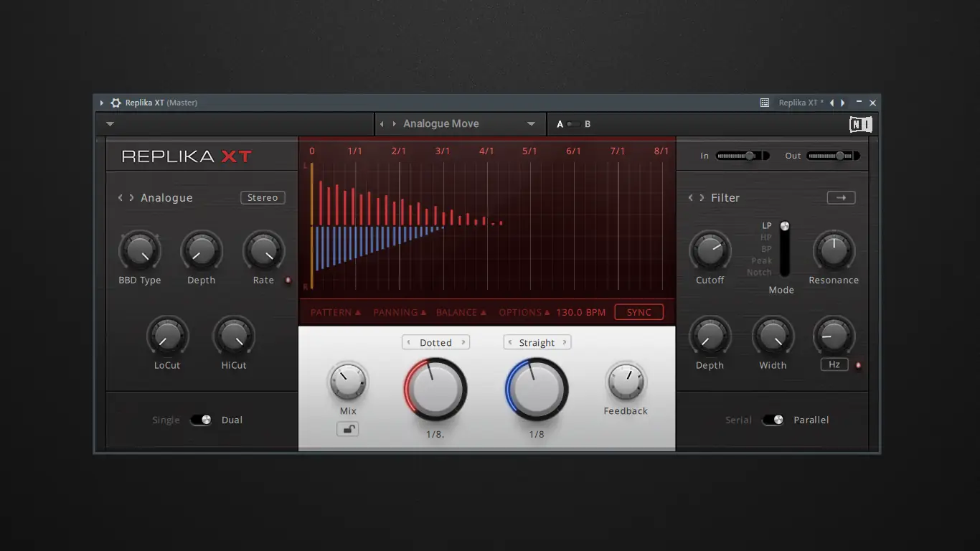Open the OPTIONS menu

[x=524, y=313]
